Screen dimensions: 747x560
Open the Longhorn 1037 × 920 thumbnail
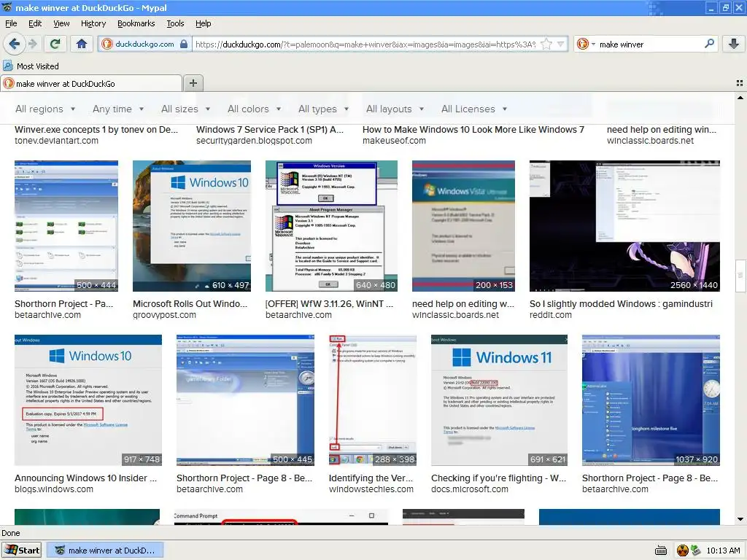click(x=651, y=400)
